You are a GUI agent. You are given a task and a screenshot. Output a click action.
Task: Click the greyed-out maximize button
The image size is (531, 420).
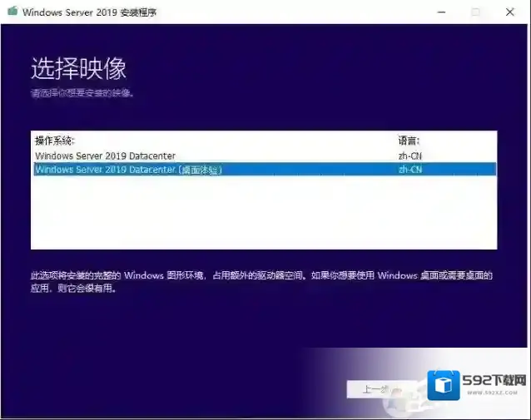point(476,12)
